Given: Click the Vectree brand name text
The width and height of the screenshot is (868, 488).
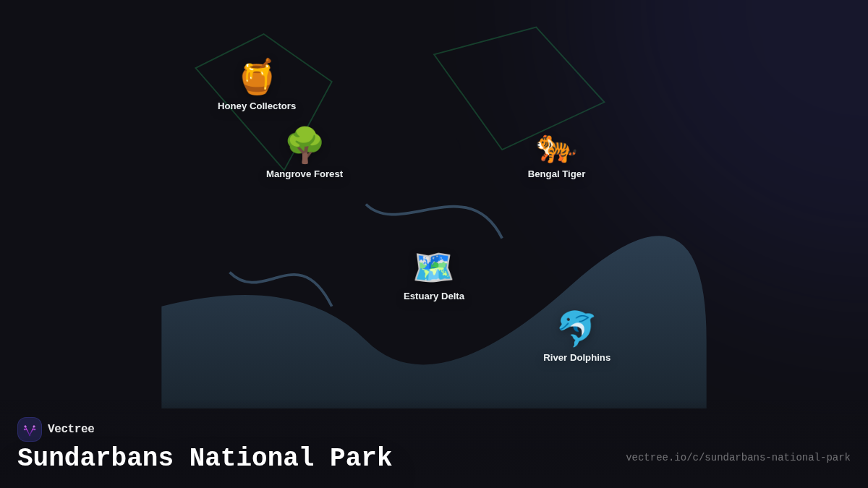Looking at the screenshot, I should click(71, 429).
